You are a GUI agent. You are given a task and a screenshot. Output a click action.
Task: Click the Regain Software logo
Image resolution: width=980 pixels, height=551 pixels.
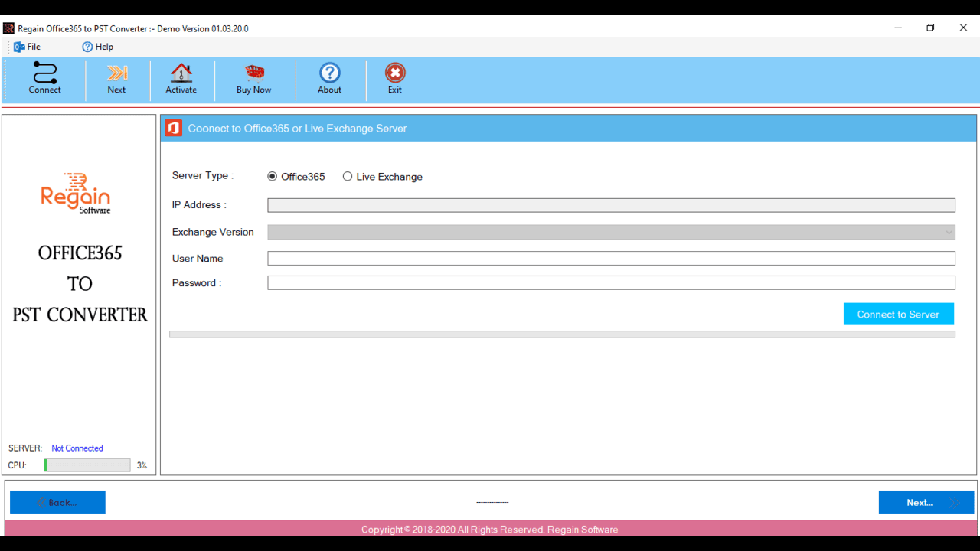[76, 193]
